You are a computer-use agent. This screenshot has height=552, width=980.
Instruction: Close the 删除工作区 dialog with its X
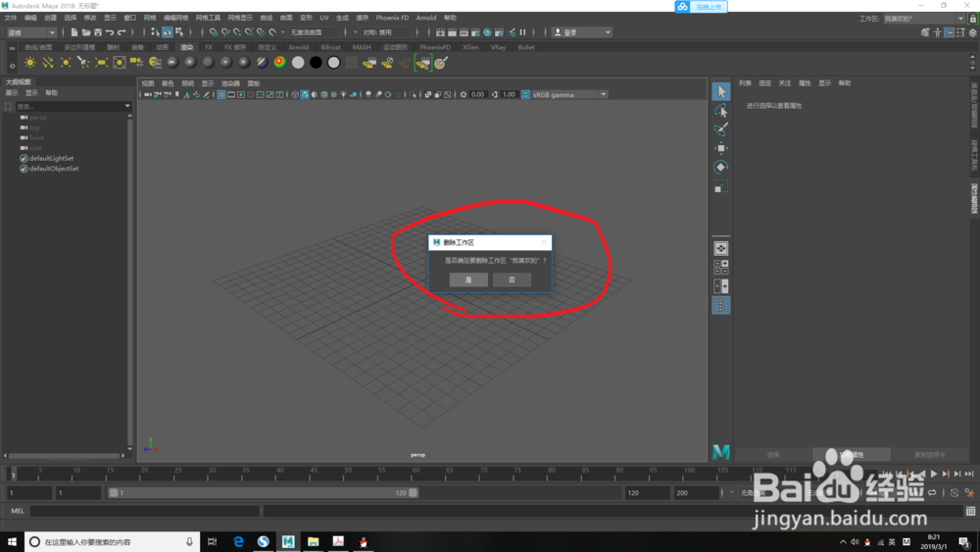pyautogui.click(x=544, y=242)
